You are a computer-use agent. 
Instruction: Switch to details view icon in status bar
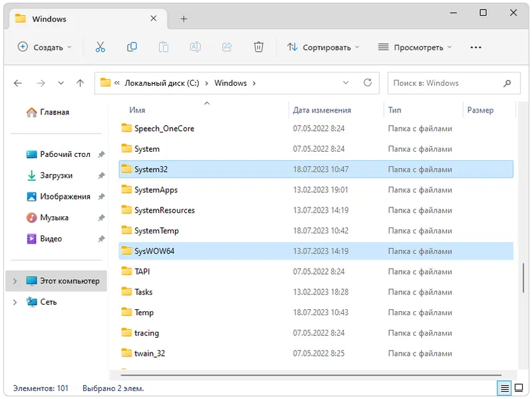505,388
